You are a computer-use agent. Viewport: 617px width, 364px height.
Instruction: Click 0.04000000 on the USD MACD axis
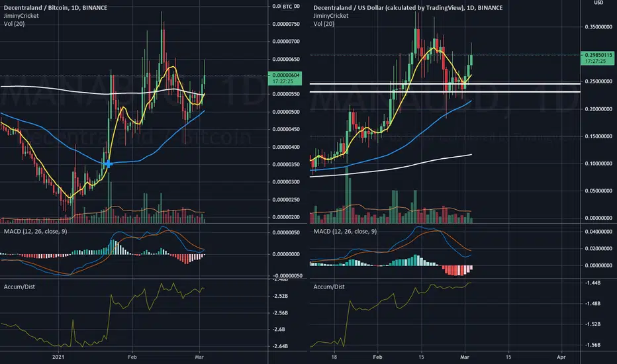pyautogui.click(x=598, y=232)
